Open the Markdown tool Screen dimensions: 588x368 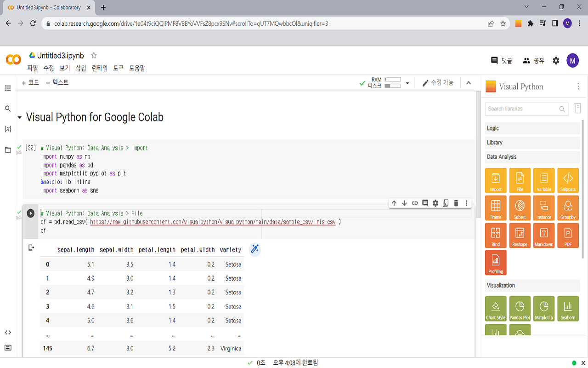544,236
